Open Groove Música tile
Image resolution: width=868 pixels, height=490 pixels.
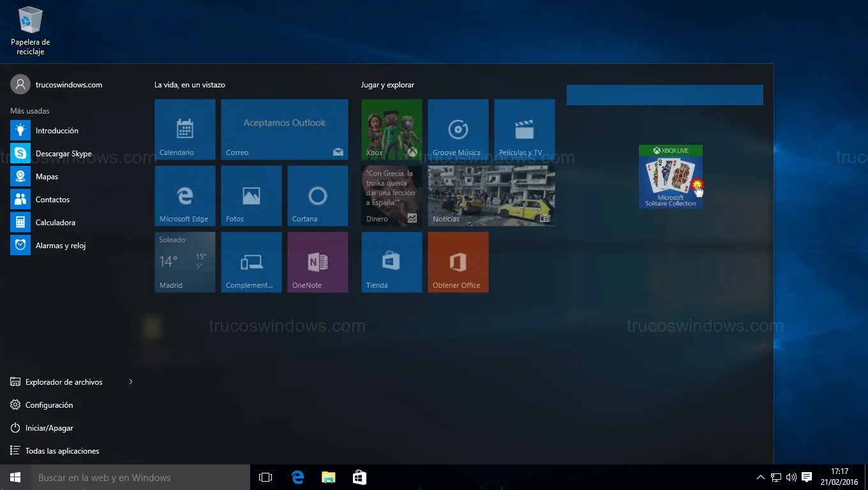coord(458,129)
